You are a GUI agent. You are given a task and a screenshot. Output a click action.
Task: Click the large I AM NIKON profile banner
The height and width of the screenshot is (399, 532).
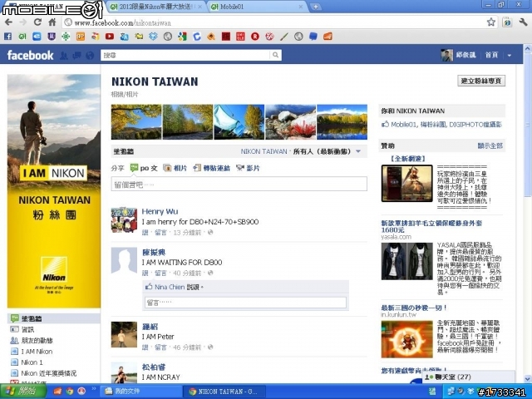click(54, 191)
